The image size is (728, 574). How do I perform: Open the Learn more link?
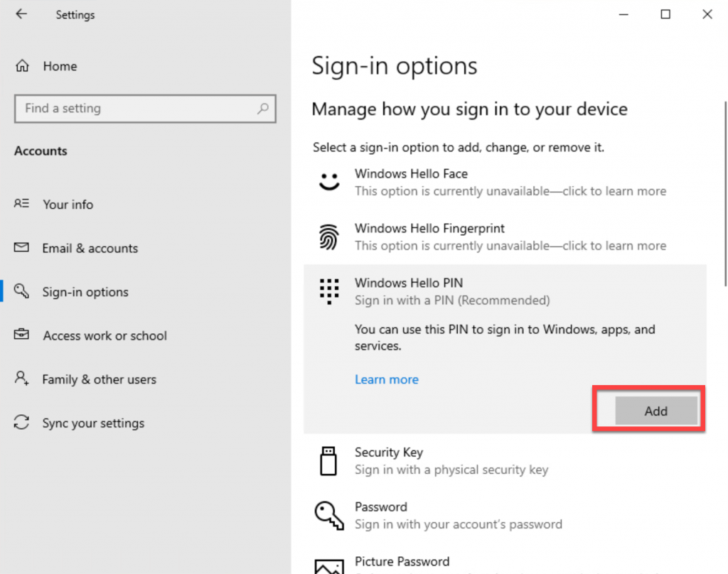(x=386, y=379)
